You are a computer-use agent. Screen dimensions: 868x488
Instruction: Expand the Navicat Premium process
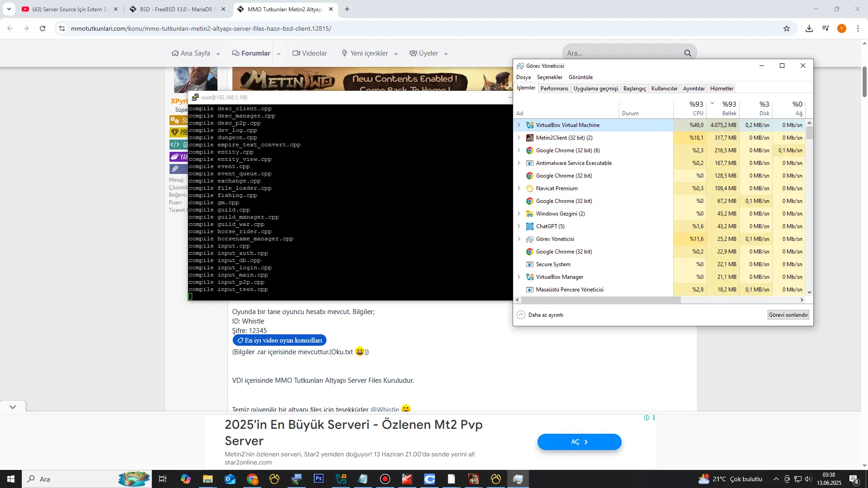(x=519, y=188)
